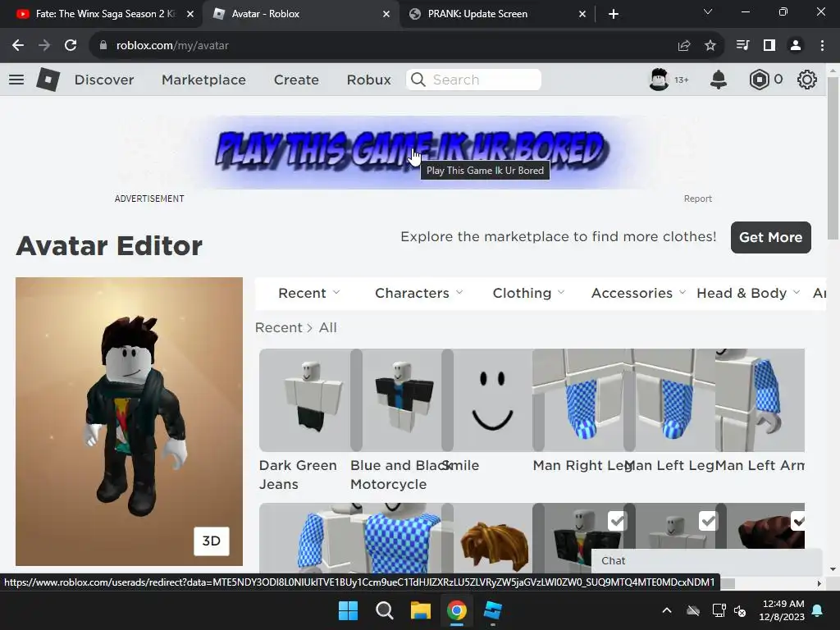Toggle the browser side panel icon
Screen dimensions: 840x630
[x=769, y=46]
